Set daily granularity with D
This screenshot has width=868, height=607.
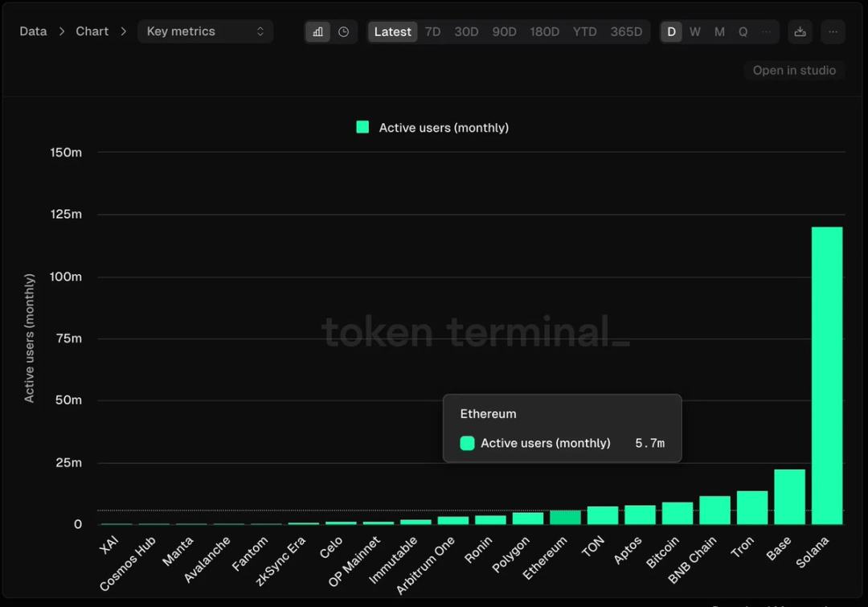click(x=671, y=31)
